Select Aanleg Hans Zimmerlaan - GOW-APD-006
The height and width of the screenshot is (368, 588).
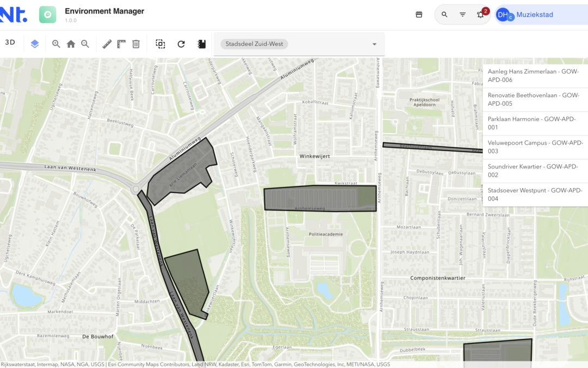click(535, 75)
